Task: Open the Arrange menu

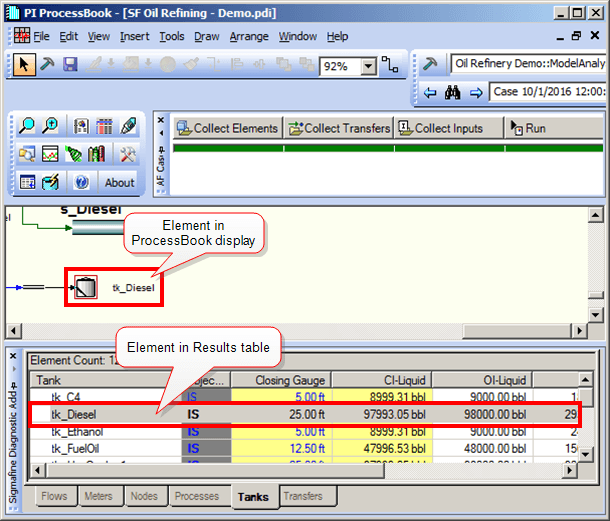Action: click(249, 36)
